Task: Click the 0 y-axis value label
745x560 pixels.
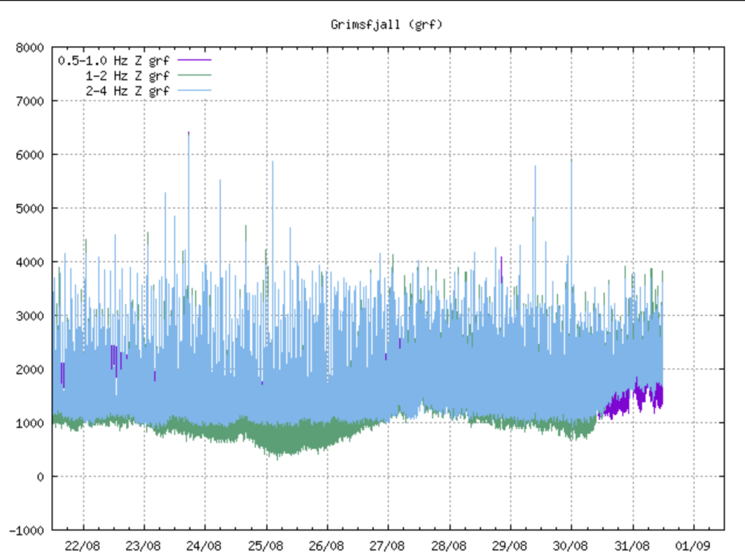Action: (x=42, y=477)
